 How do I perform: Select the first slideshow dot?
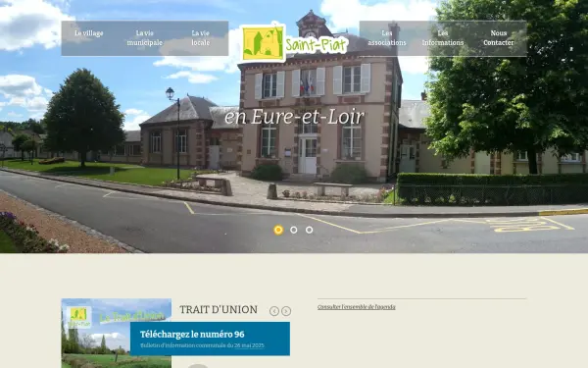pos(278,230)
